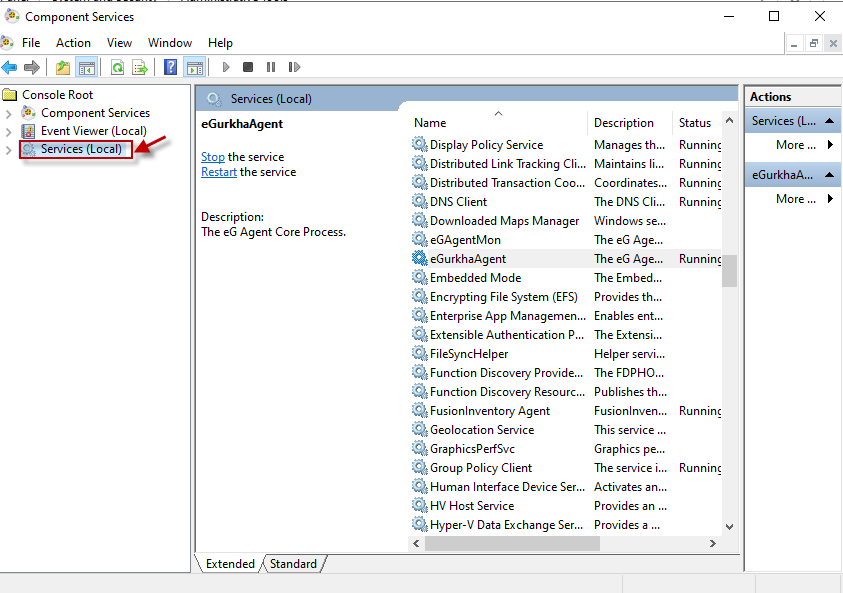Toggle the Show/Hide Action Pane icon

coord(195,67)
